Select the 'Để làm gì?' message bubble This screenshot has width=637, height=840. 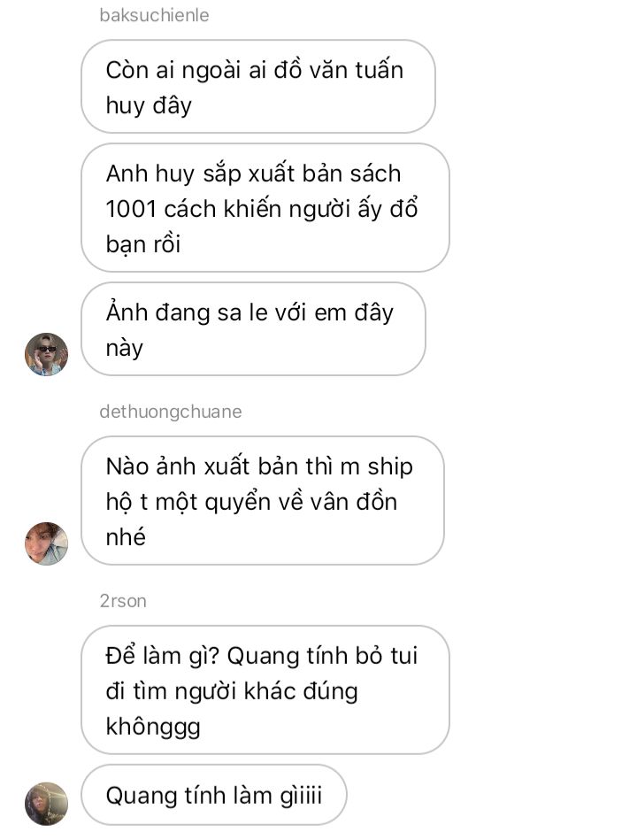click(x=265, y=690)
